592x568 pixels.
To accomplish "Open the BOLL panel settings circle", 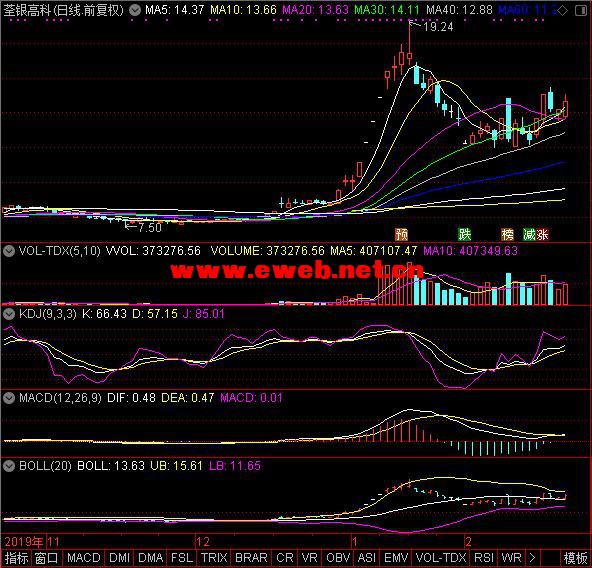I will click(x=9, y=466).
